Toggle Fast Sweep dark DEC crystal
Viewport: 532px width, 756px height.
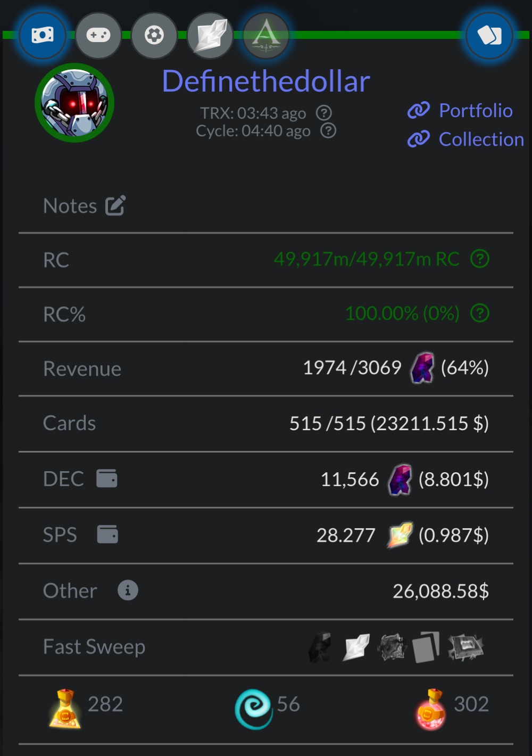(321, 647)
